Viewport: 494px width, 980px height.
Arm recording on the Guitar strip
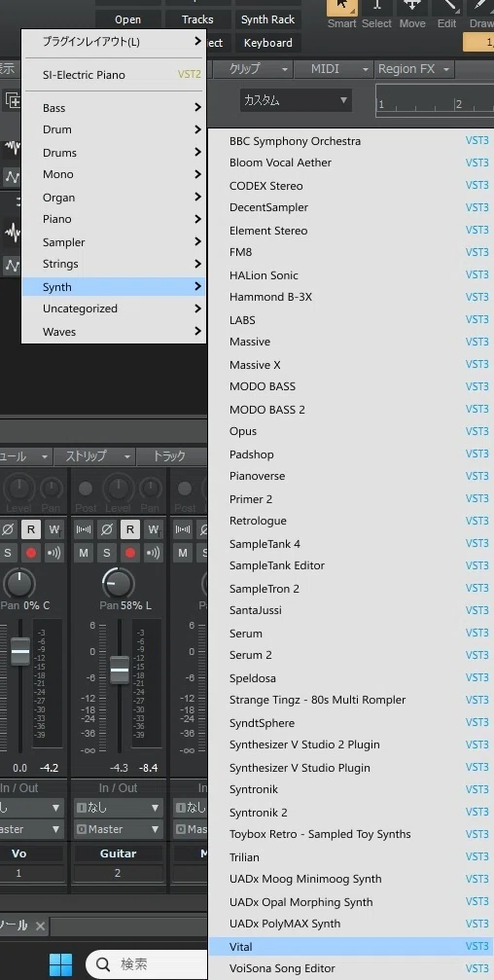coord(130,553)
